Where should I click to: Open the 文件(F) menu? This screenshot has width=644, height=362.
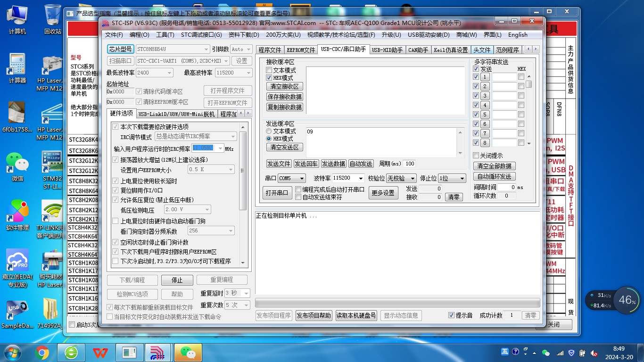tap(114, 35)
